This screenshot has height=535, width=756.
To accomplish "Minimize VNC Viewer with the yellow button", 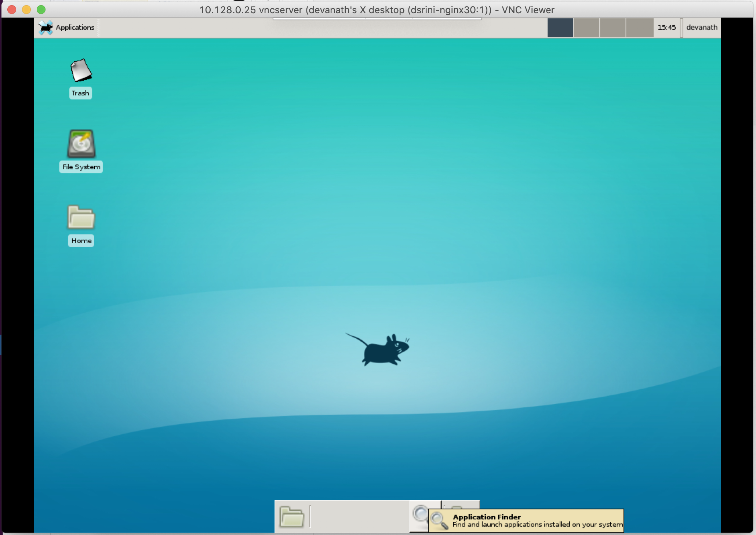I will 26,10.
